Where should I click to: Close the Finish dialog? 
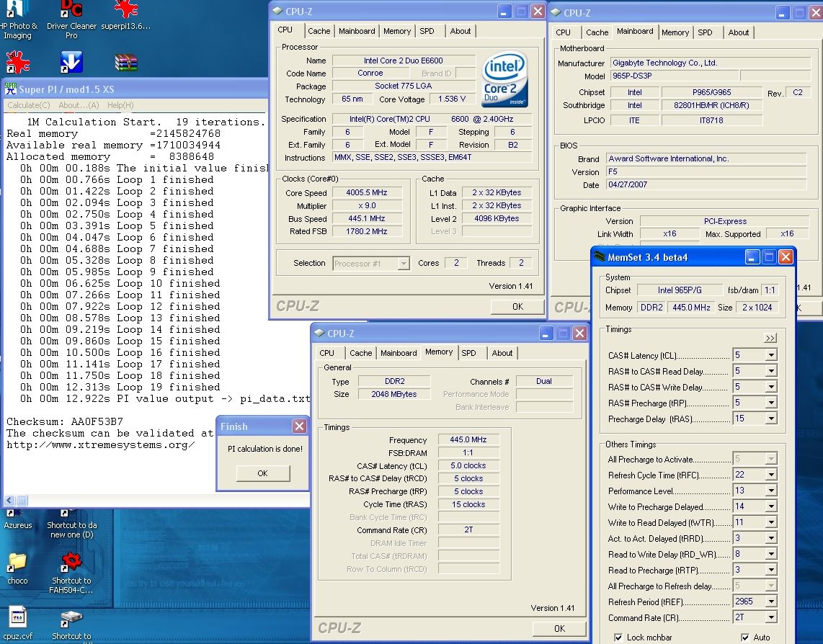pyautogui.click(x=299, y=426)
